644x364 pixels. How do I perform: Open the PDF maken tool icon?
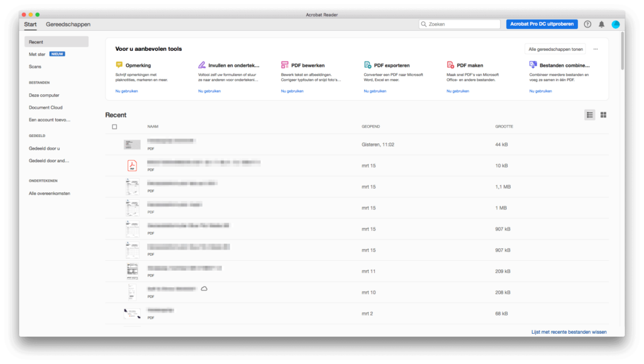450,65
